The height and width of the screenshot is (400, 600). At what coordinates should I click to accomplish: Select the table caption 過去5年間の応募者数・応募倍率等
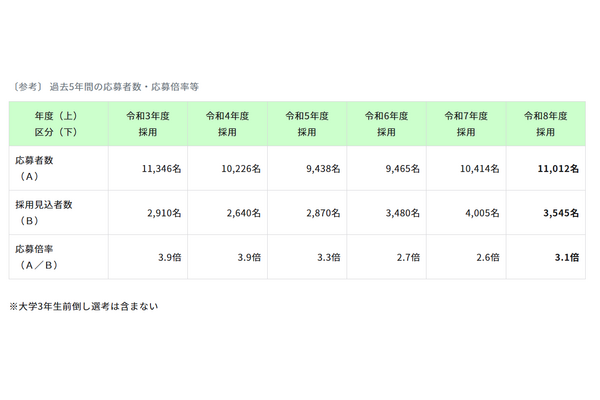pos(124,87)
